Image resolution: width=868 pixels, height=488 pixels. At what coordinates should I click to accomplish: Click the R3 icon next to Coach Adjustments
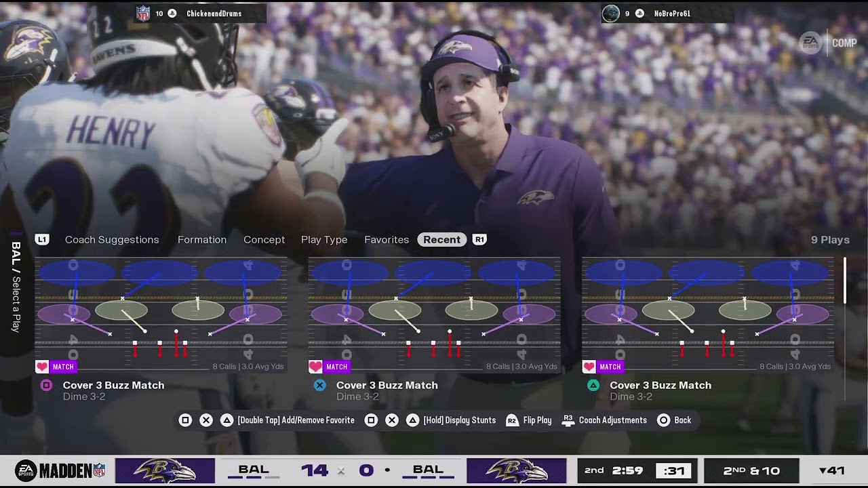(568, 420)
